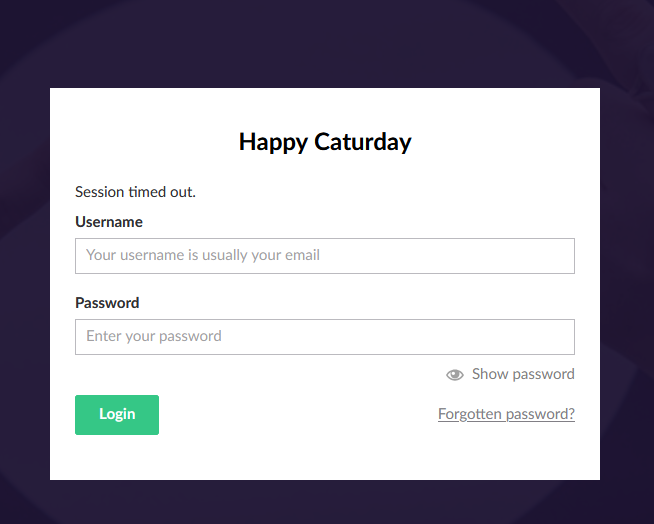Click "Your username is usually your email" placeholder
The height and width of the screenshot is (524, 654).
coord(203,256)
